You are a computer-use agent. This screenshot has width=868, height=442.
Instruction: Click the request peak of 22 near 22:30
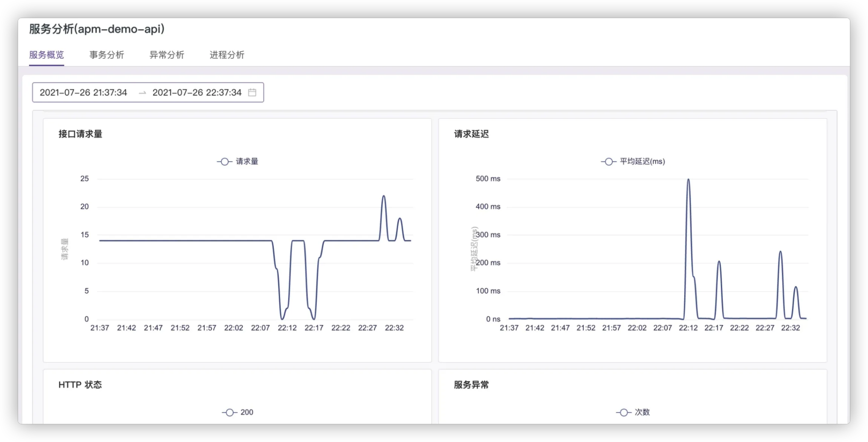pyautogui.click(x=384, y=196)
